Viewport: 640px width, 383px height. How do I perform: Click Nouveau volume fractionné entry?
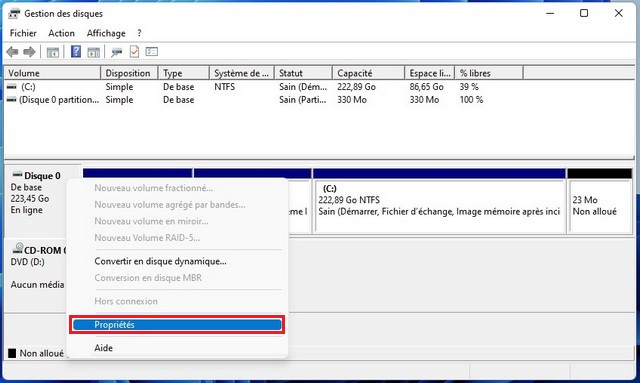point(153,188)
